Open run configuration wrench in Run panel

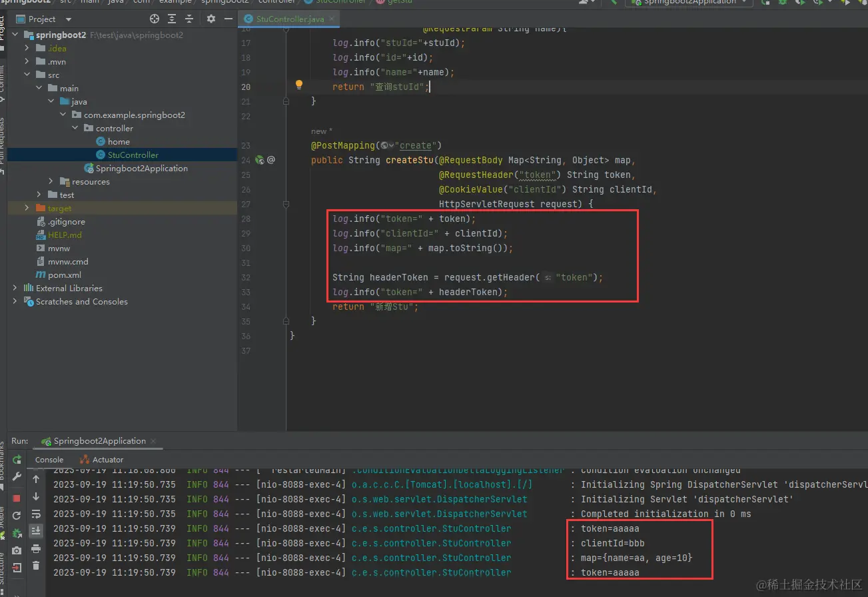pyautogui.click(x=17, y=477)
